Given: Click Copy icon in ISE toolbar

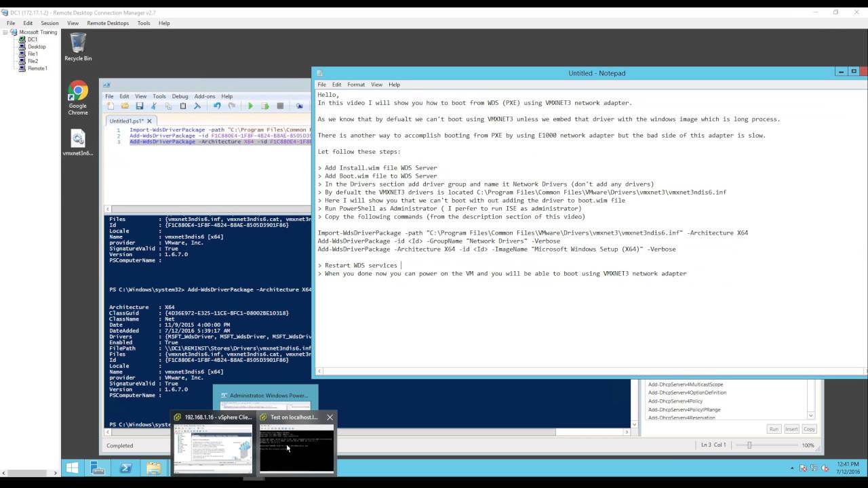Looking at the screenshot, I should point(168,106).
